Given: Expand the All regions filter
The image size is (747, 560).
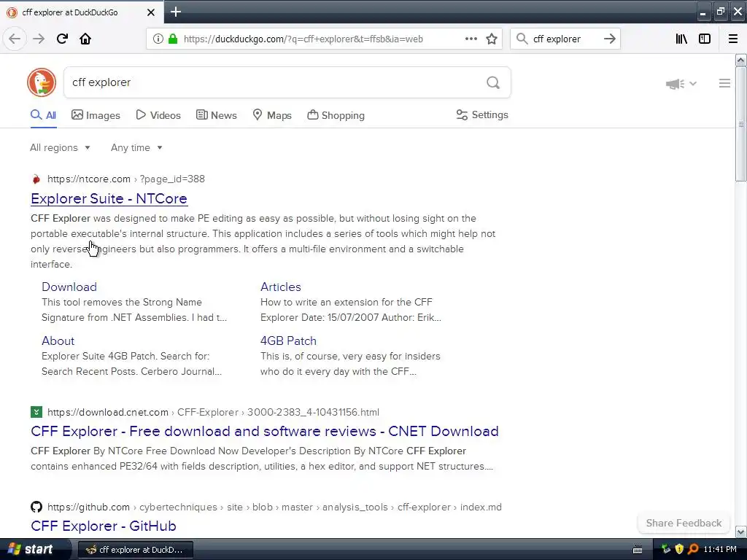Looking at the screenshot, I should [60, 147].
